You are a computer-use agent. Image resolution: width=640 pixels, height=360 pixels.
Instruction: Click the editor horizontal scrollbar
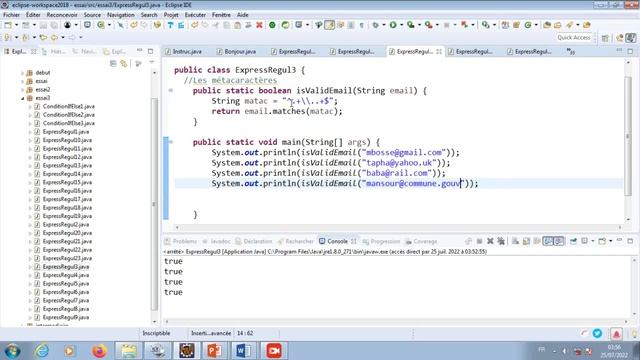click(x=398, y=227)
